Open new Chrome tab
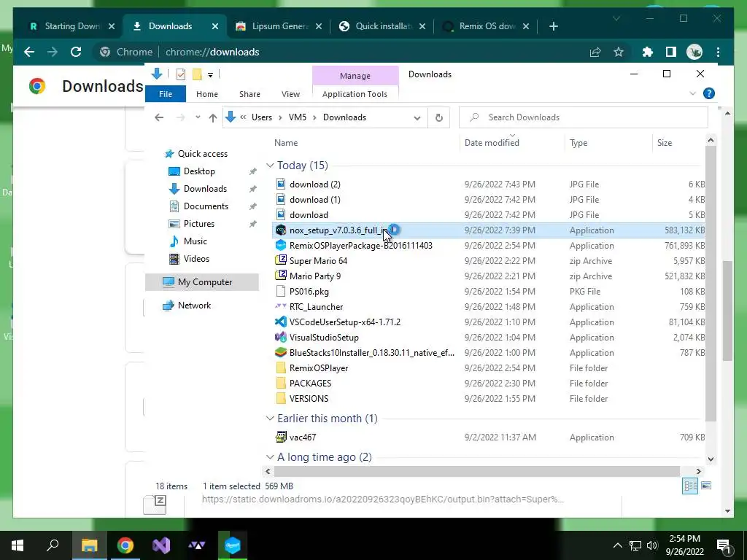The height and width of the screenshot is (560, 747). (x=553, y=26)
